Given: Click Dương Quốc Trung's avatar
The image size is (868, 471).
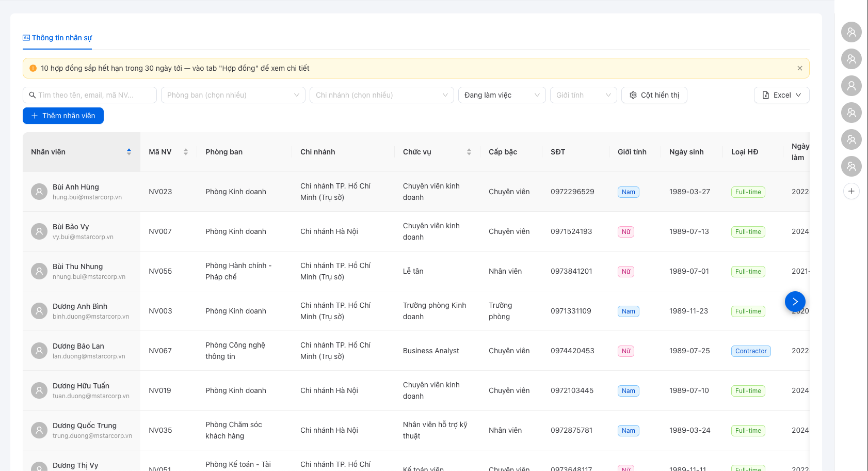Looking at the screenshot, I should pos(39,430).
